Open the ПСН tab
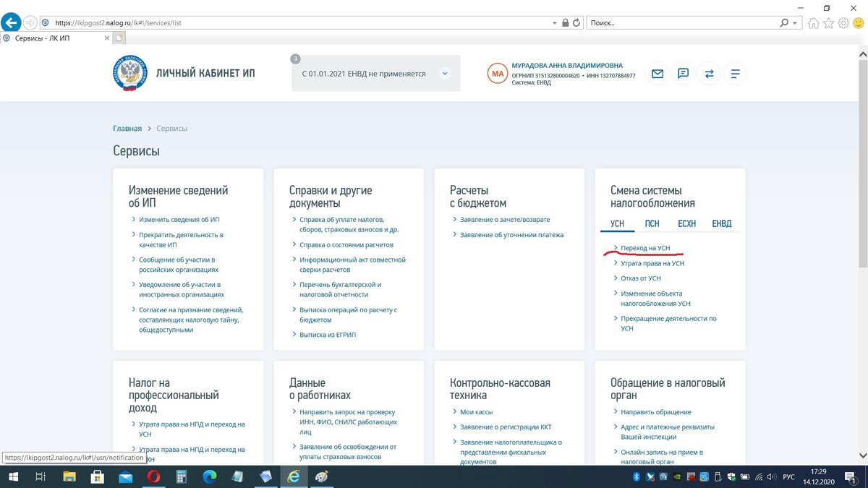868x488 pixels. coord(652,223)
